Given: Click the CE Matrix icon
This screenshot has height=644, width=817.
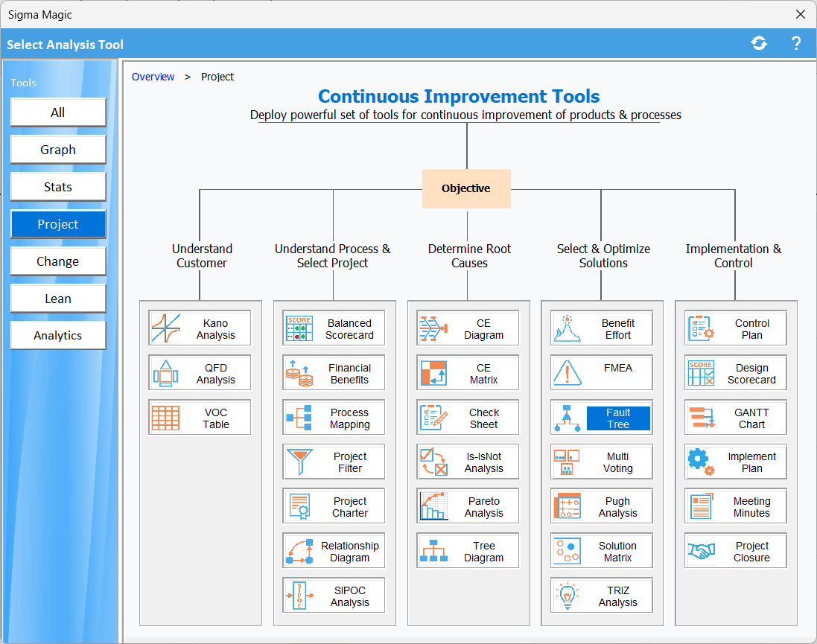Looking at the screenshot, I should point(433,373).
